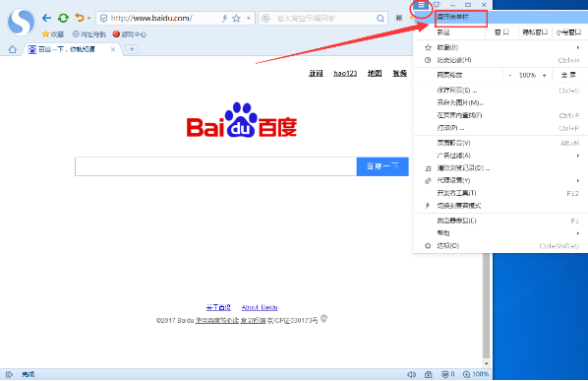Choose 在页面内查找(F) menu item
Screen dimensions: 588x381
(500, 115)
